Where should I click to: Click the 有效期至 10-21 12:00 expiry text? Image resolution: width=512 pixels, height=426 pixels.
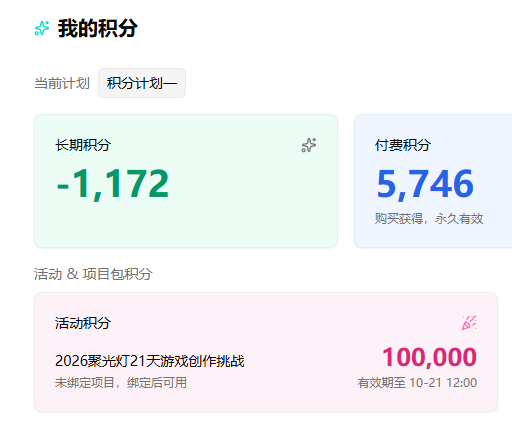click(417, 383)
